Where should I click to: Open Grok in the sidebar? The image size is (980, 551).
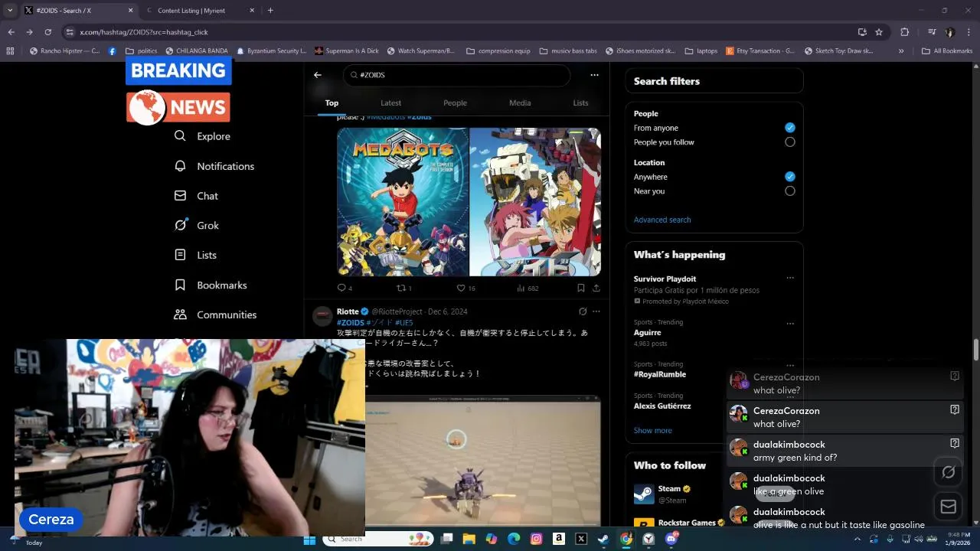[197, 225]
